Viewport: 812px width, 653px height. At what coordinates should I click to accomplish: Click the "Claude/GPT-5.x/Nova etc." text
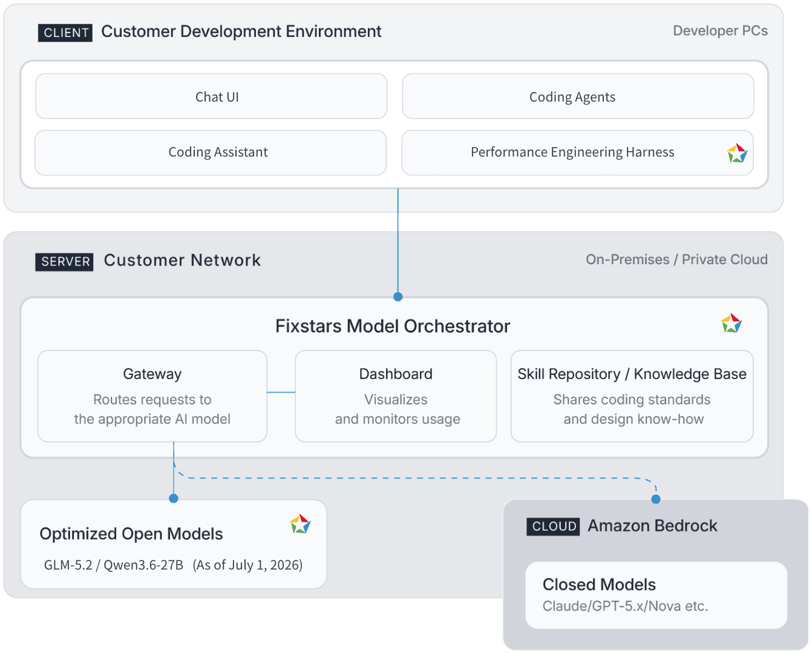[625, 606]
